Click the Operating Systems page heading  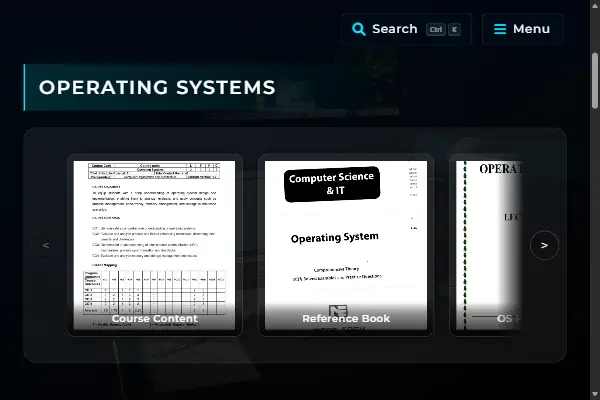(x=157, y=87)
